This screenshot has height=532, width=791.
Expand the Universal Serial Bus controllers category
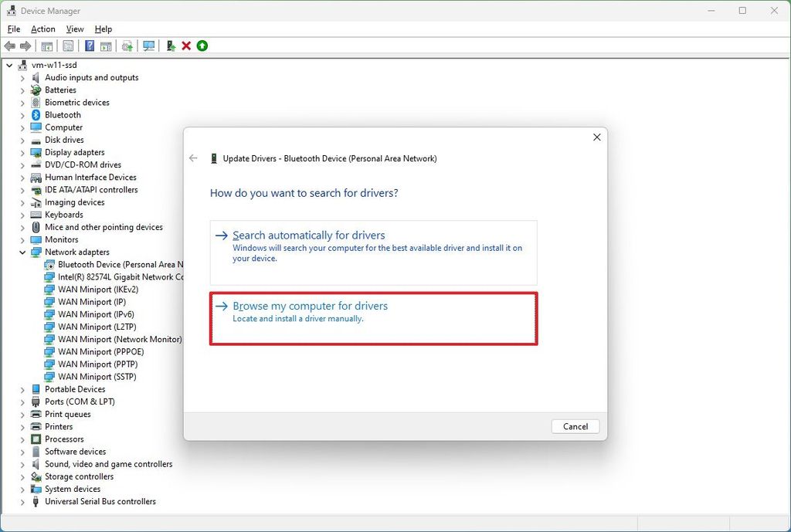point(22,501)
